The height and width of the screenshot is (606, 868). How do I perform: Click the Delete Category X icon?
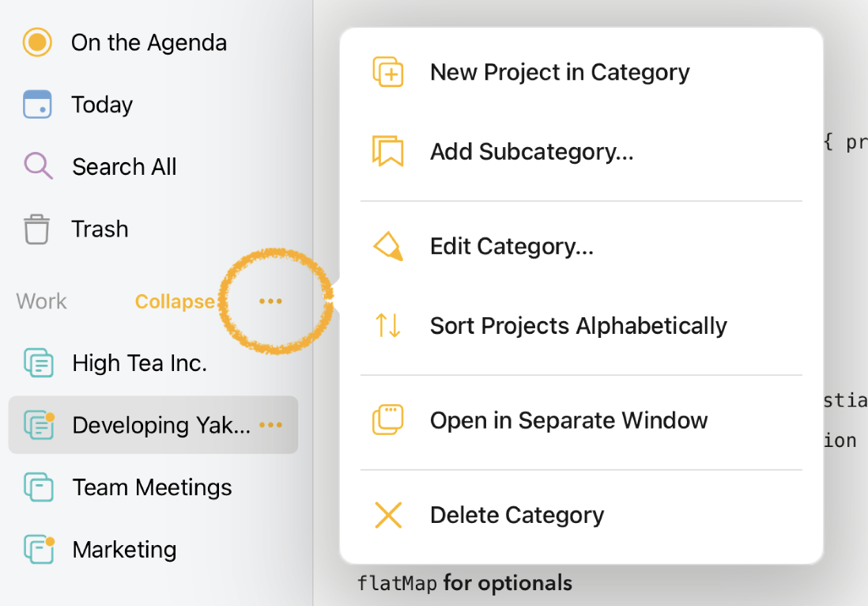tap(388, 515)
